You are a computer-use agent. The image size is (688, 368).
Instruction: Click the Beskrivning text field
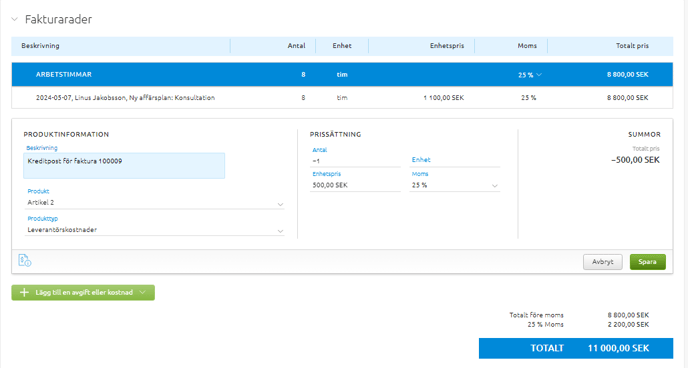coord(124,166)
